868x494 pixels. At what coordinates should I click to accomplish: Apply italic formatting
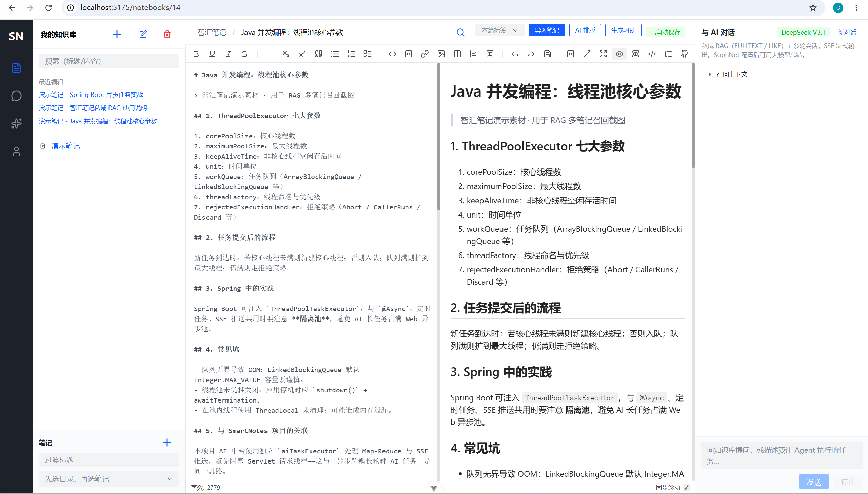(229, 54)
